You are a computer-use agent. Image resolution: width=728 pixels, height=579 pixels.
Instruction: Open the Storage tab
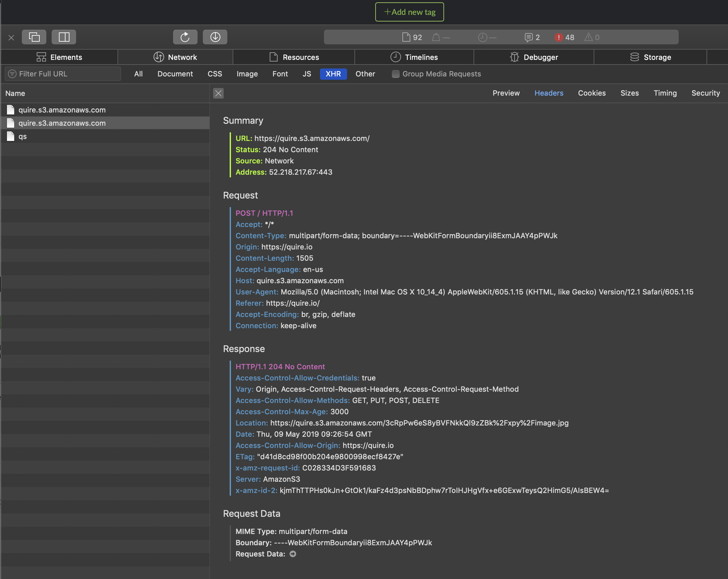coord(650,57)
